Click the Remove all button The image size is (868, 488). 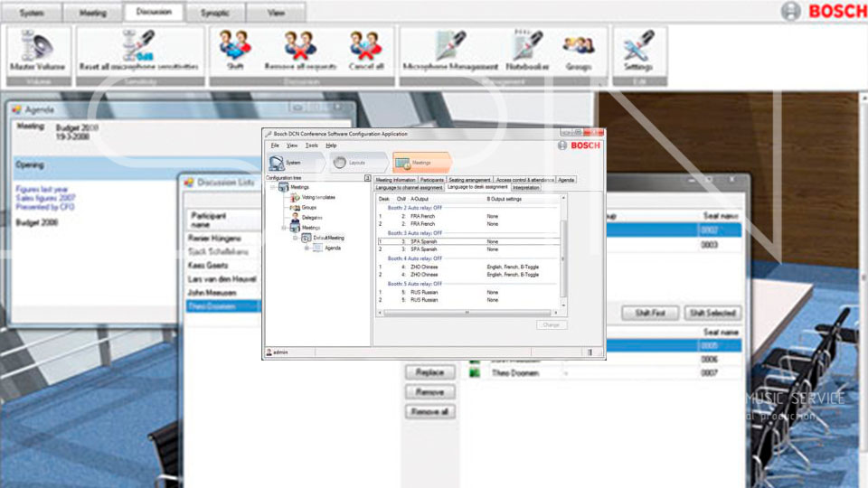pyautogui.click(x=429, y=411)
